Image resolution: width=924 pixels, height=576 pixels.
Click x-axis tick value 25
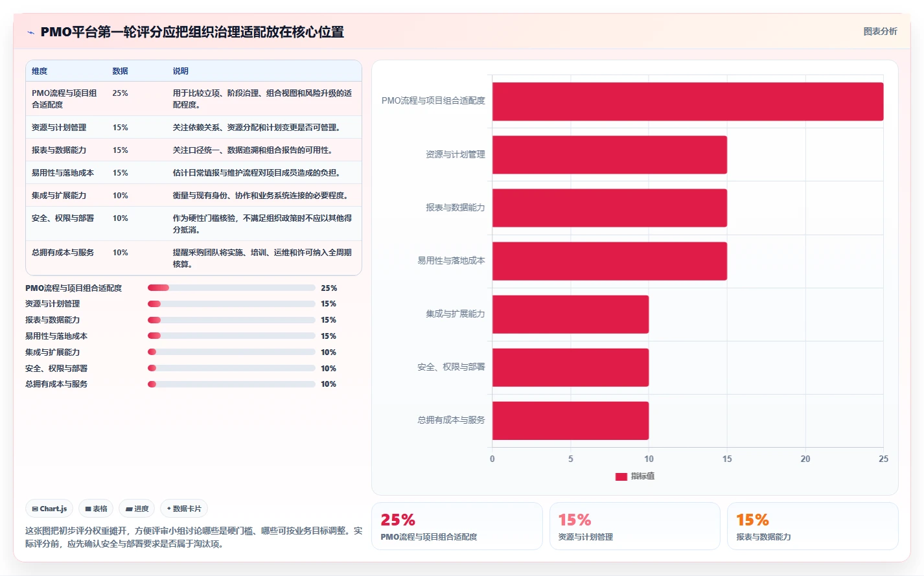pos(883,459)
